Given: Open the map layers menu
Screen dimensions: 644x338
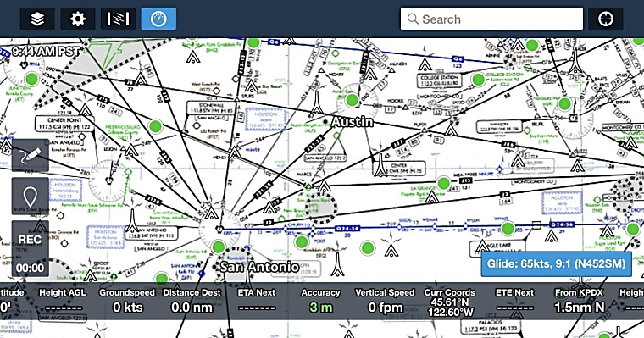Looking at the screenshot, I should pyautogui.click(x=37, y=19).
